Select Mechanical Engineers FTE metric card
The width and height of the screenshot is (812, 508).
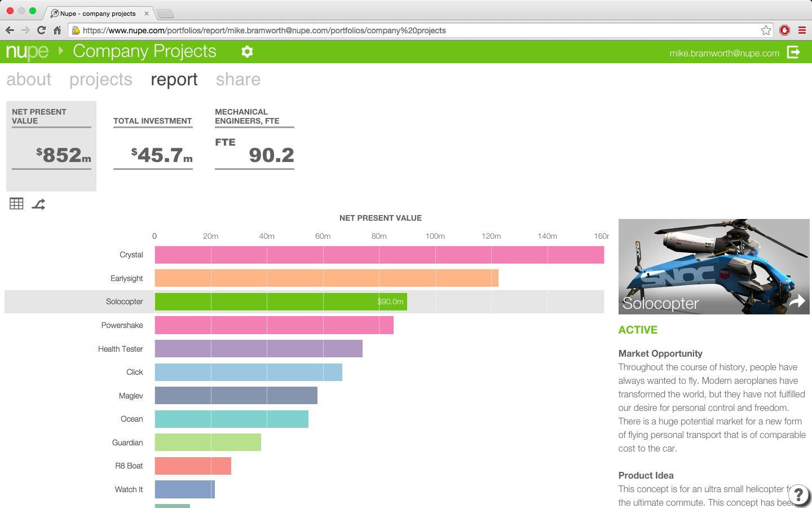pyautogui.click(x=254, y=138)
